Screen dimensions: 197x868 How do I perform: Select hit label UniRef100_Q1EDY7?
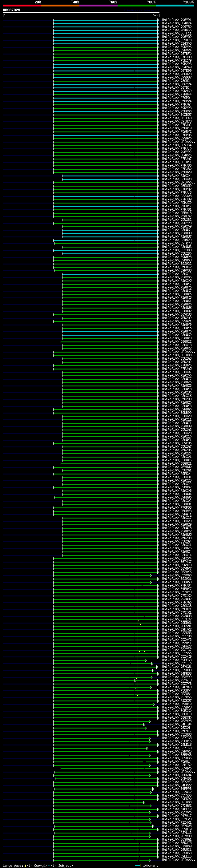tap(177, 206)
